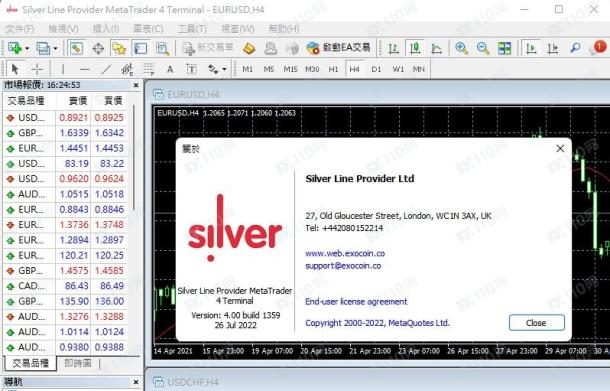Select the MN timeframe
610x391 pixels.
coord(419,69)
